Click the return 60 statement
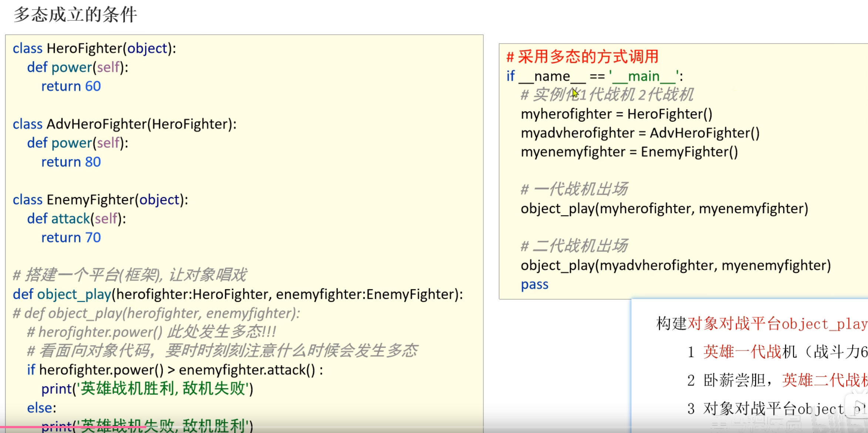 (71, 86)
